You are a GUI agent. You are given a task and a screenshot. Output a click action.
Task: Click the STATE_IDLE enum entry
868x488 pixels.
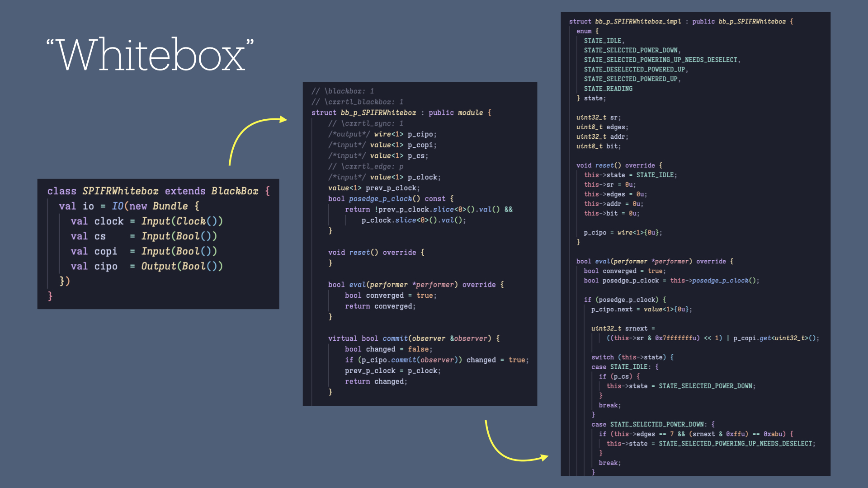(604, 40)
